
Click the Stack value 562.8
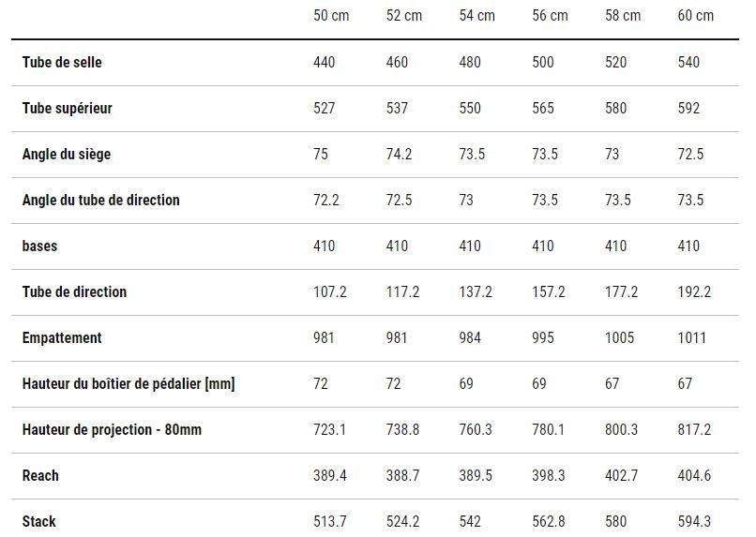(549, 521)
